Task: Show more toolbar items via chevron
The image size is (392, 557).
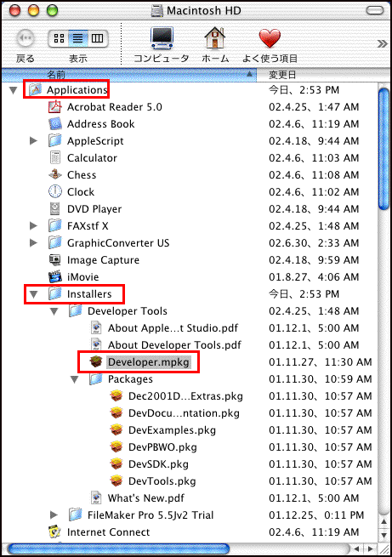Action: tap(382, 43)
